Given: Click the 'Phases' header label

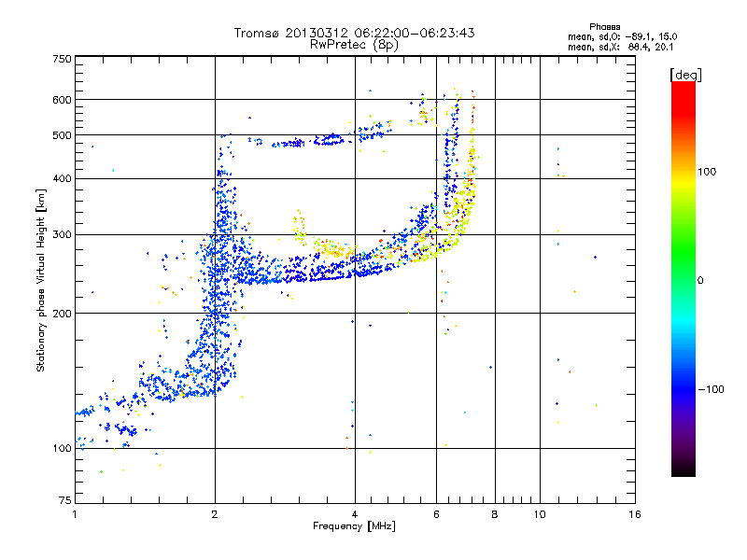Looking at the screenshot, I should [604, 27].
